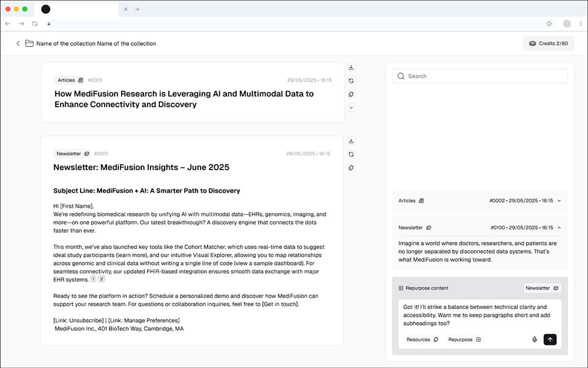The height and width of the screenshot is (368, 588).
Task: Select the Articles tag on the first card
Action: click(70, 80)
